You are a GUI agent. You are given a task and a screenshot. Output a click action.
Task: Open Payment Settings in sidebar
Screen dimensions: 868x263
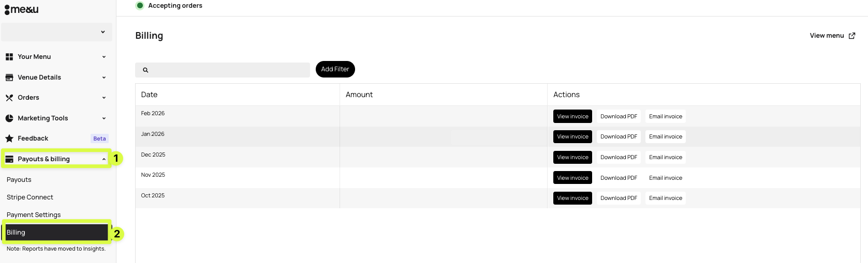[x=34, y=215]
